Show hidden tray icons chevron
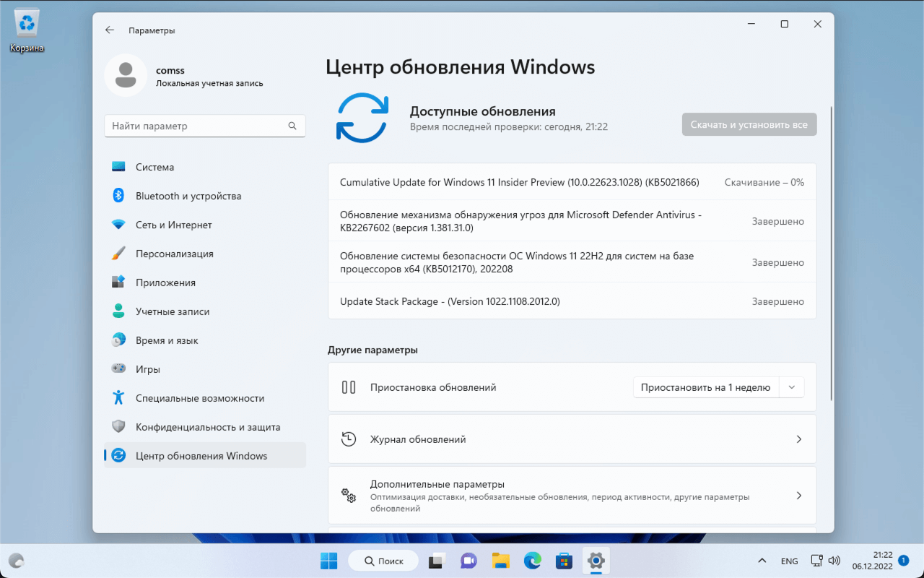Image resolution: width=924 pixels, height=578 pixels. (x=762, y=561)
